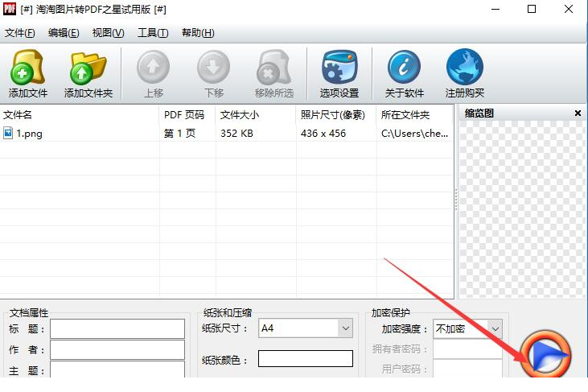Click the C:\Users\che... folder path cell
588x392 pixels.
coord(414,133)
